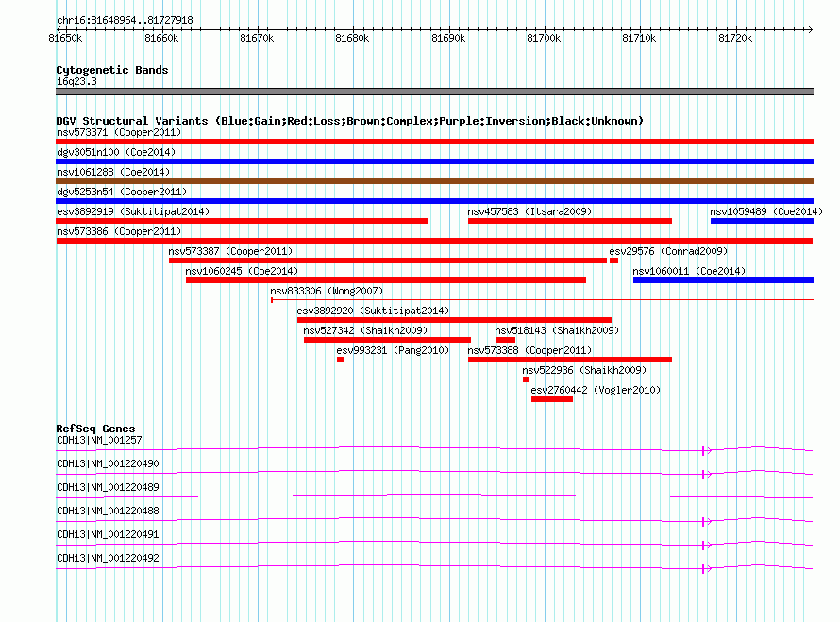Click the Cytogenetic Bands track heading
This screenshot has height=622, width=840.
pos(112,70)
